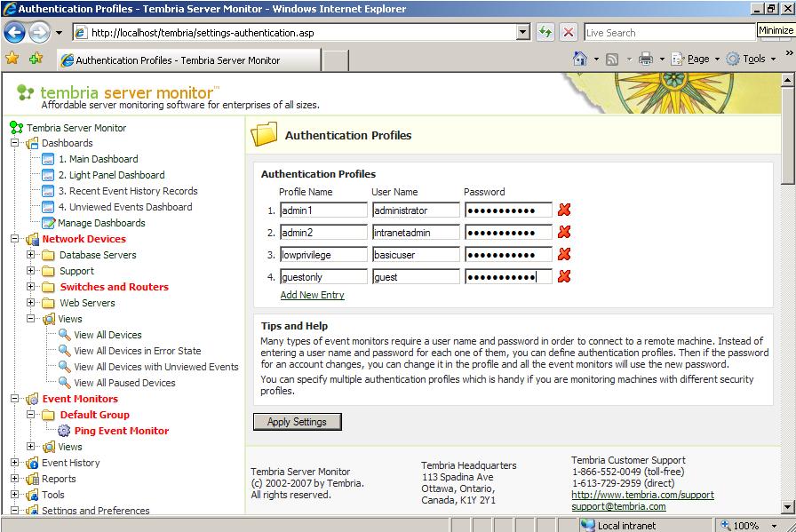Open a new blank browser tab

pos(335,61)
